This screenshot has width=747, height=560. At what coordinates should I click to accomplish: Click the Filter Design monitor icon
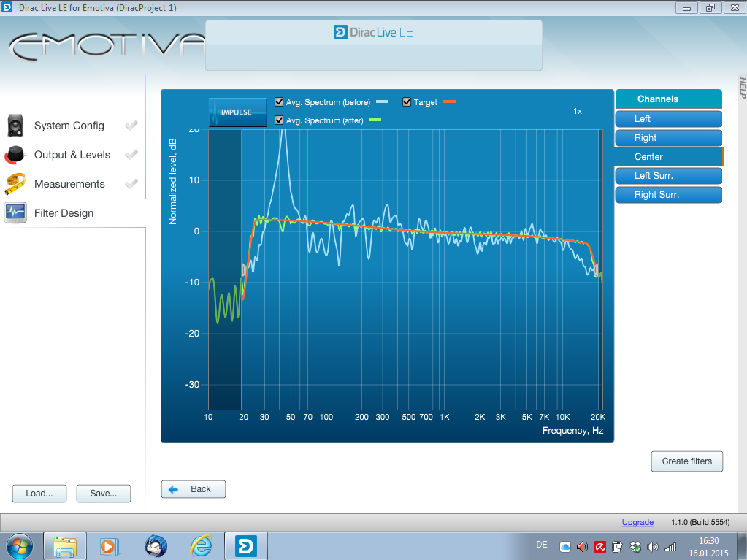pos(16,213)
